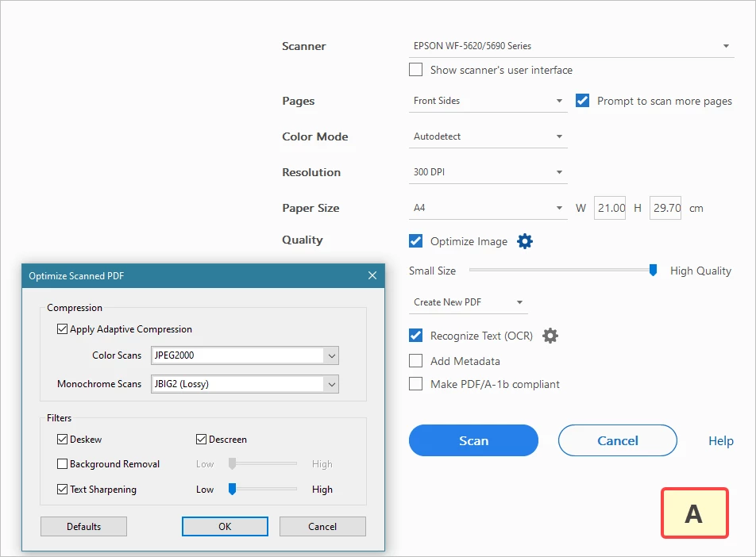This screenshot has height=557, width=756.
Task: Uncheck Prompt to scan more pages
Action: [x=582, y=101]
